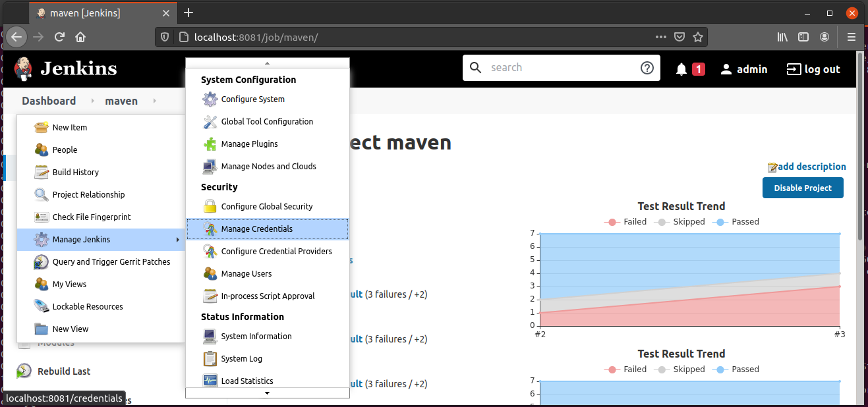Select Configure System menu entry
Viewport: 868px width, 407px height.
click(268, 99)
